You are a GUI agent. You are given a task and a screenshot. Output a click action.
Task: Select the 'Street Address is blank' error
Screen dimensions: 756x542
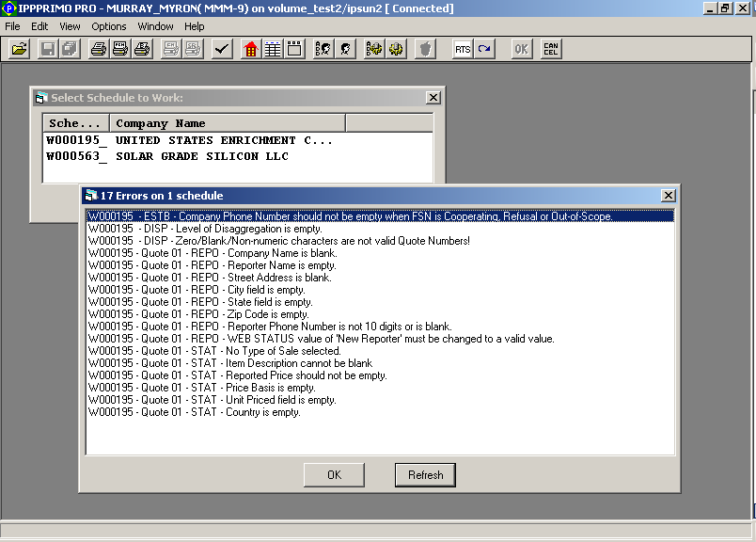click(380, 278)
